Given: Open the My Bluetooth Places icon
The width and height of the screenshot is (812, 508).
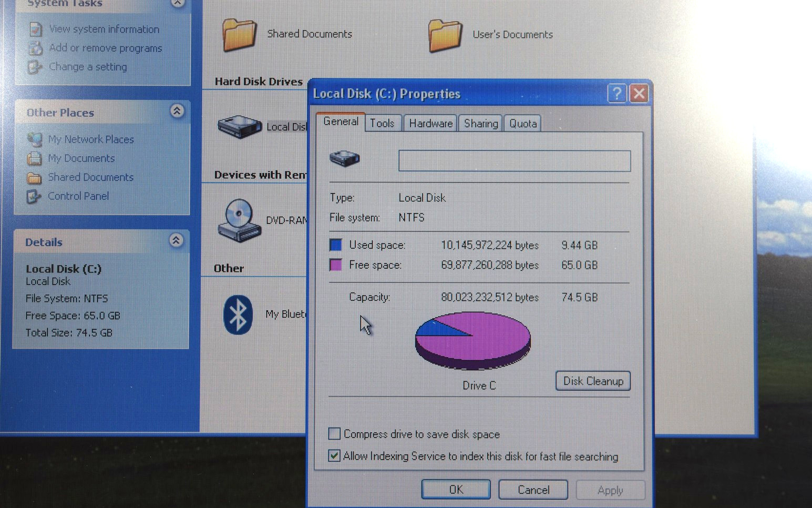Looking at the screenshot, I should click(x=238, y=314).
